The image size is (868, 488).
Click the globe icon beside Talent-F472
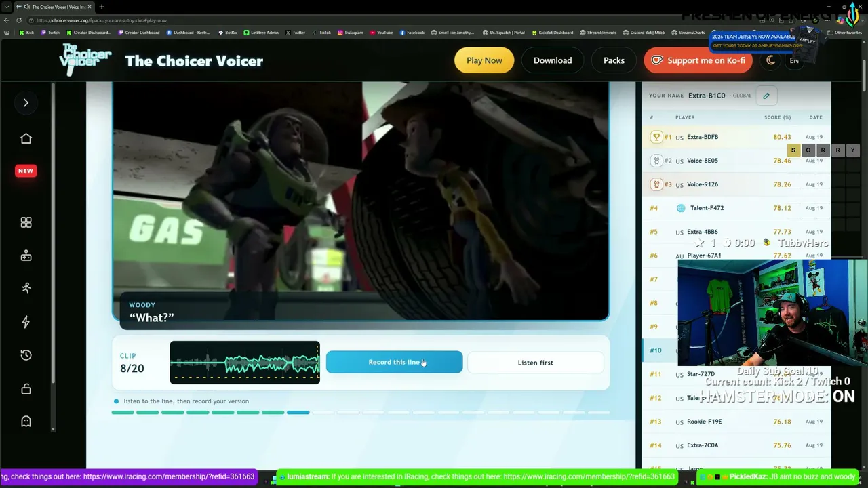pos(681,208)
